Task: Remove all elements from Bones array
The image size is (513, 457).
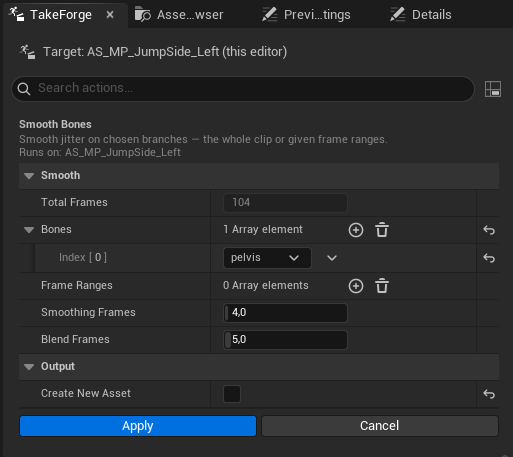Action: (x=382, y=230)
